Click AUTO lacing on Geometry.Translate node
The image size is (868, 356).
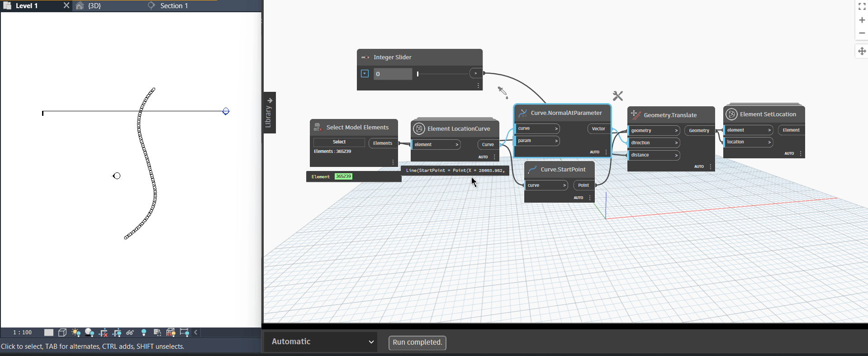[699, 166]
